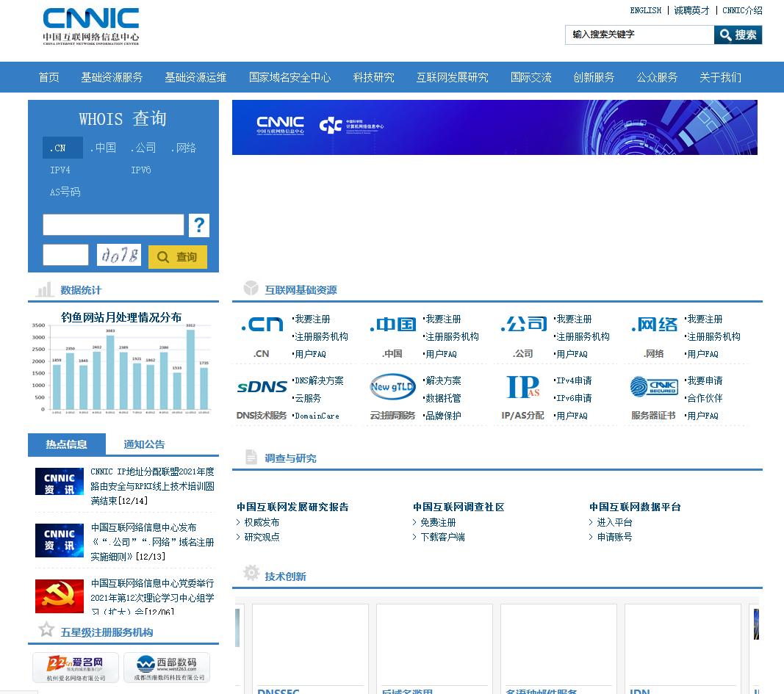The height and width of the screenshot is (694, 784).
Task: Open the .CN domain logo icon
Action: [x=262, y=325]
